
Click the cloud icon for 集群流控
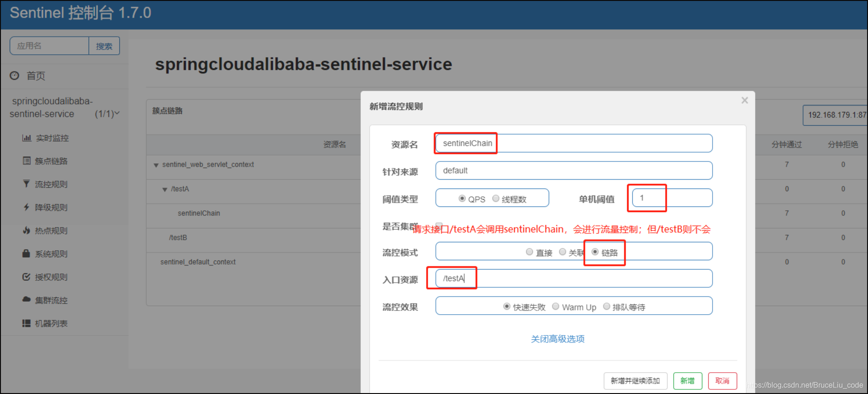tap(26, 300)
